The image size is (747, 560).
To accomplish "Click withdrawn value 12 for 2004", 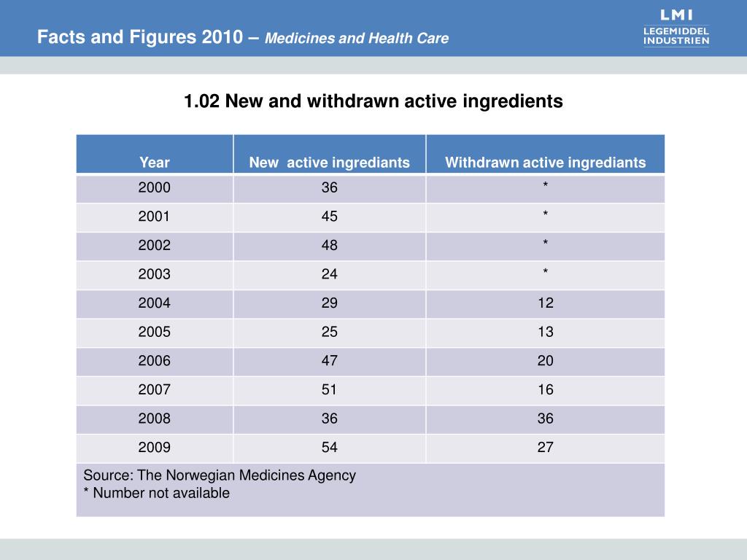I will tap(546, 303).
